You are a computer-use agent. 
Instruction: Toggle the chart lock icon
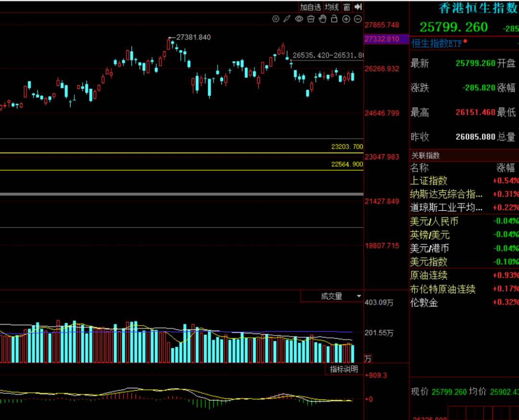[334, 19]
